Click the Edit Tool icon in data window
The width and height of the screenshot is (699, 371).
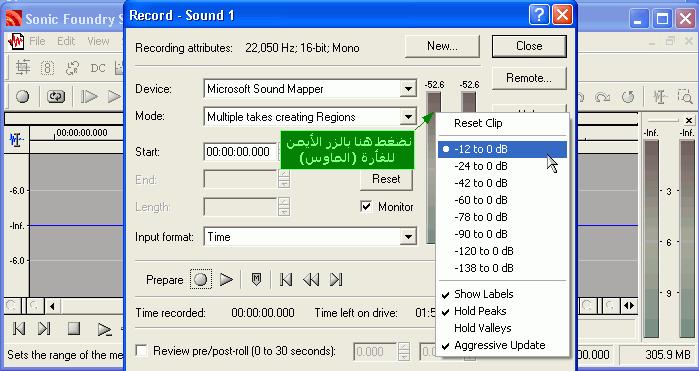tap(16, 140)
